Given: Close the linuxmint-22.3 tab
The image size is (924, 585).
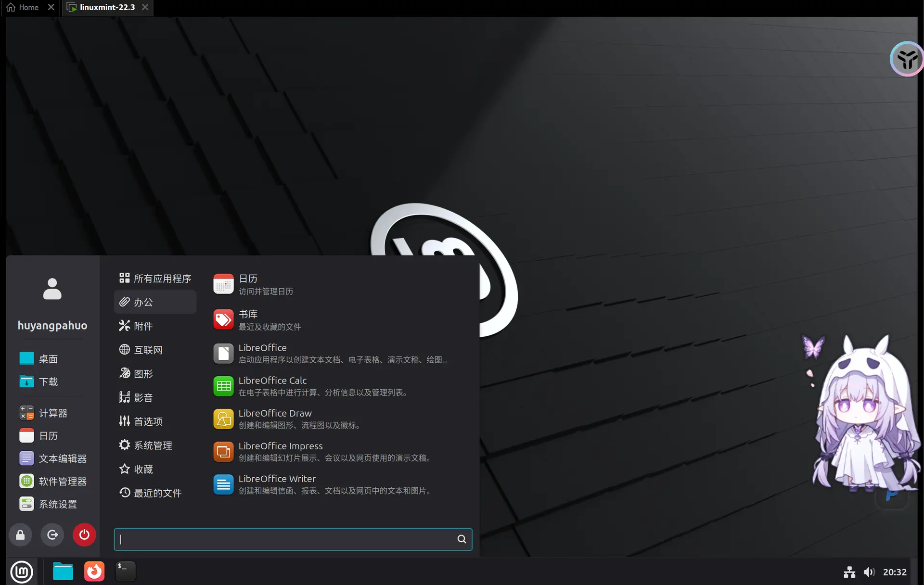Looking at the screenshot, I should [x=145, y=7].
